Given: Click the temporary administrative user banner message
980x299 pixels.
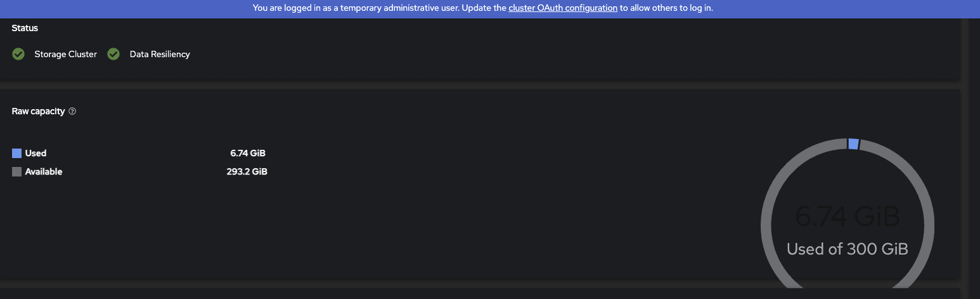Looking at the screenshot, I should 380,8.
